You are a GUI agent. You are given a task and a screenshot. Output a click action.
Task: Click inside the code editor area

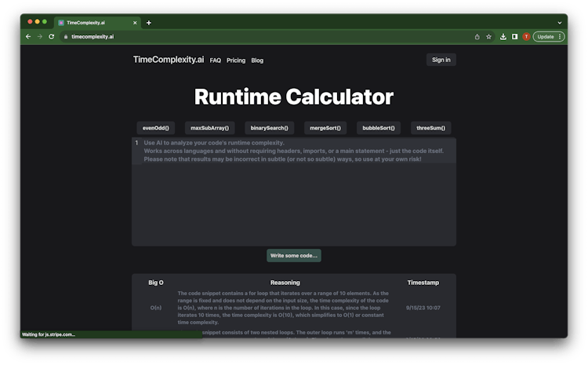coord(294,192)
